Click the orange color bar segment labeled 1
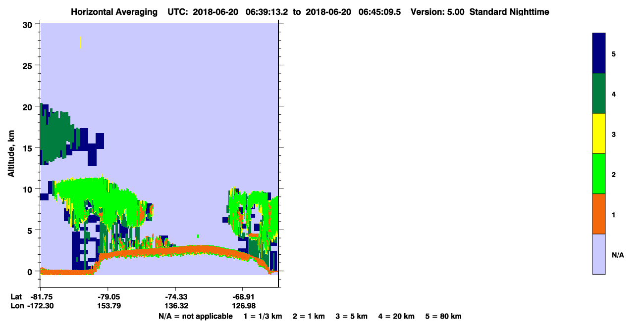This screenshot has width=644, height=330. (599, 214)
